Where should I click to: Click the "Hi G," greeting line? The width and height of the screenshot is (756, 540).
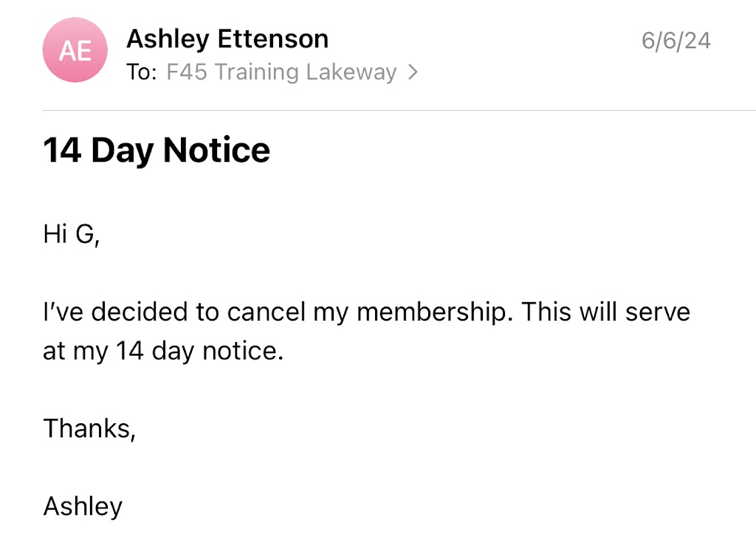pyautogui.click(x=71, y=237)
